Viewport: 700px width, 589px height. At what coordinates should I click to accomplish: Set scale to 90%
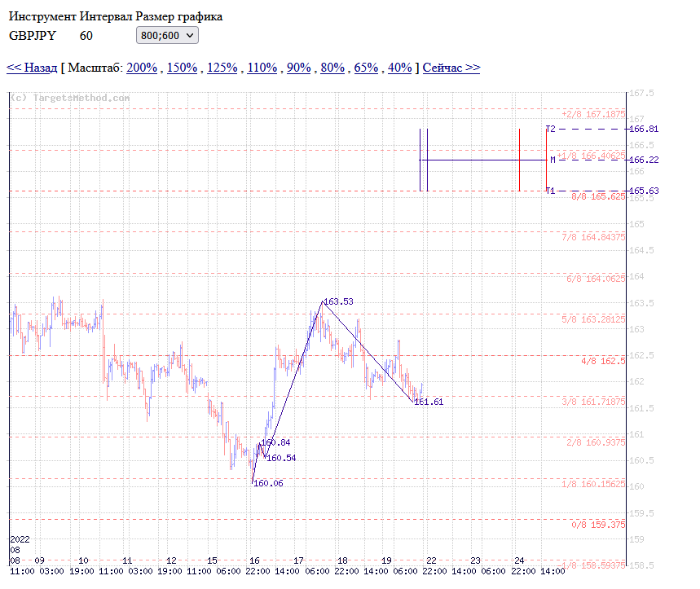coord(298,68)
